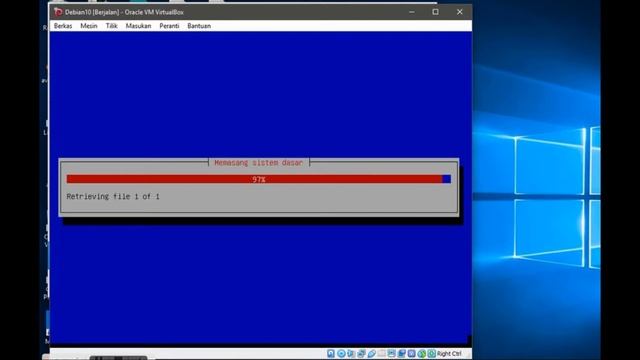Minimize the Debian10 VirtualBox window
Image resolution: width=640 pixels, height=360 pixels.
tap(411, 12)
